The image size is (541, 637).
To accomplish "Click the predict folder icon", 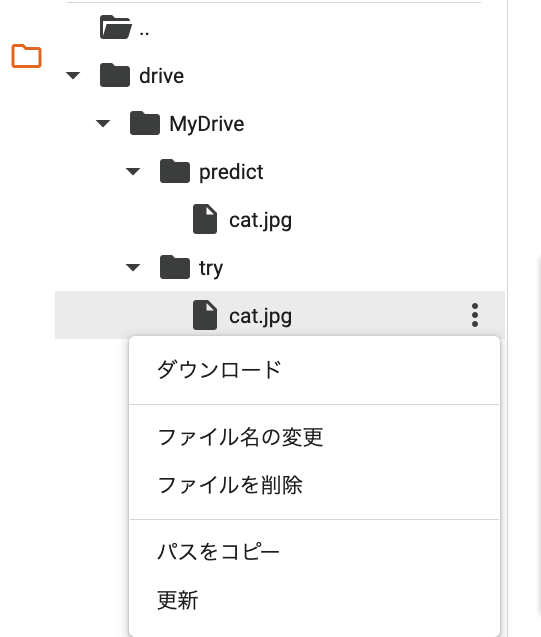I will pyautogui.click(x=175, y=171).
